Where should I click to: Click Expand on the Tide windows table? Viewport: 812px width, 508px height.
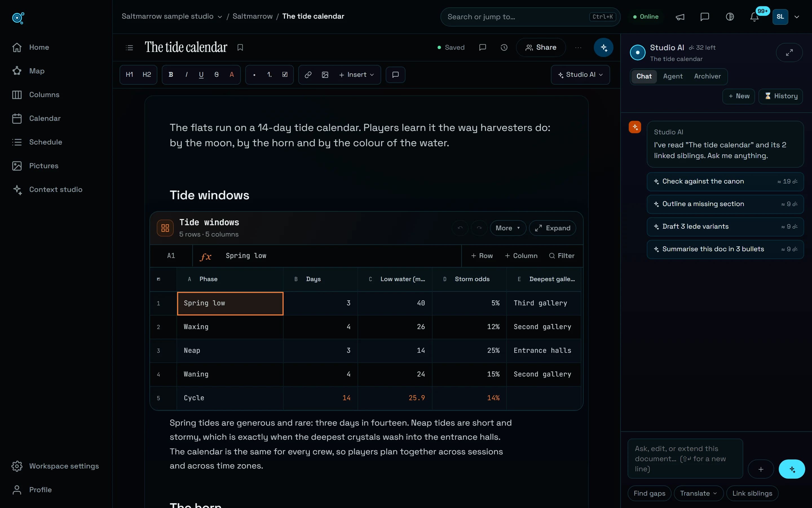[x=552, y=228]
